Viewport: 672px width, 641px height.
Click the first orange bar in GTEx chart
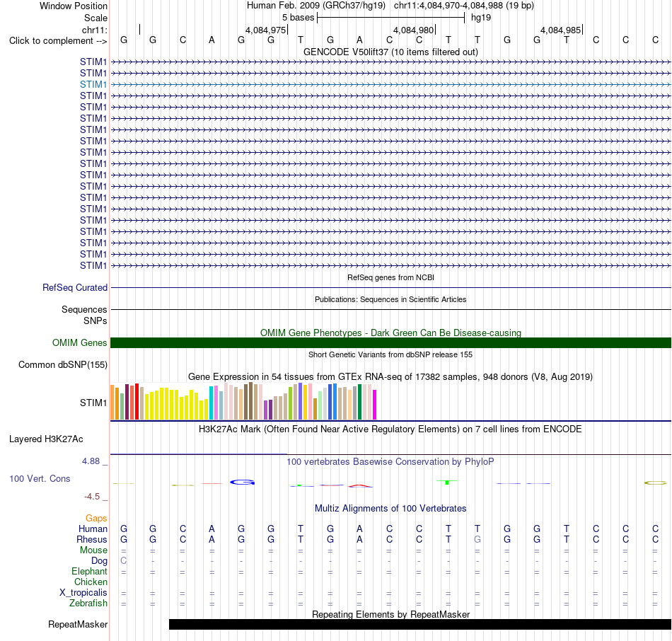pyautogui.click(x=112, y=402)
